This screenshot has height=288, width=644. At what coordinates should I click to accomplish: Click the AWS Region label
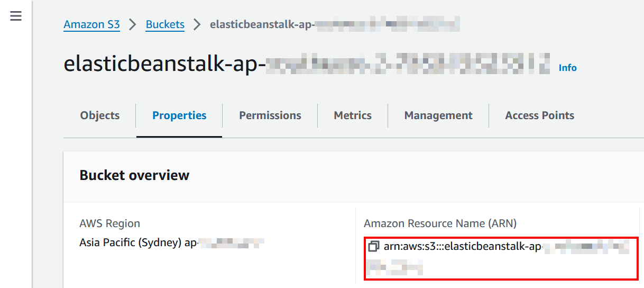click(x=109, y=223)
